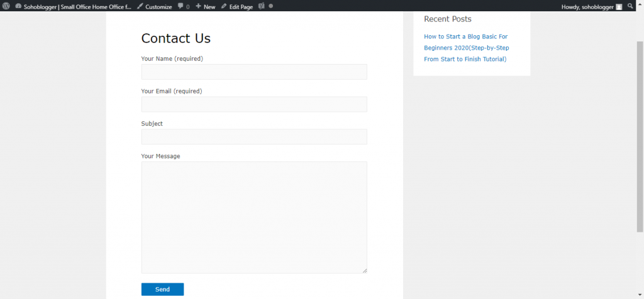Click Edit Page in the admin bar
644x299 pixels.
click(x=237, y=6)
